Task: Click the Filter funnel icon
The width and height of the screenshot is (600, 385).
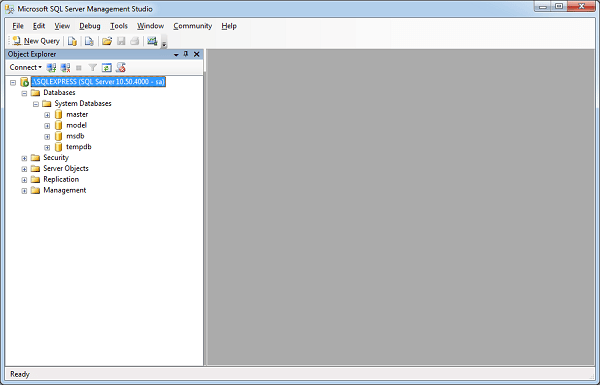Action: pos(93,68)
